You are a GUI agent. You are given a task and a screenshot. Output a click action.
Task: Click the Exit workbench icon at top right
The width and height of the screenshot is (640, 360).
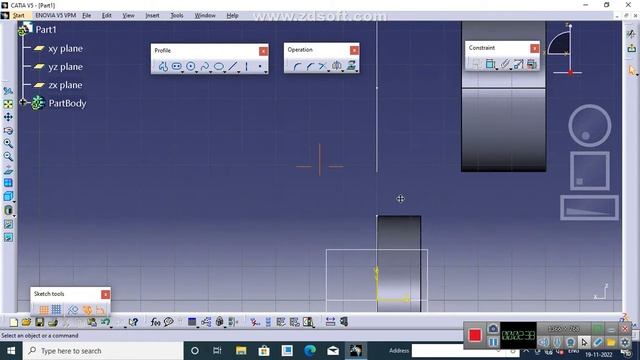[x=632, y=49]
